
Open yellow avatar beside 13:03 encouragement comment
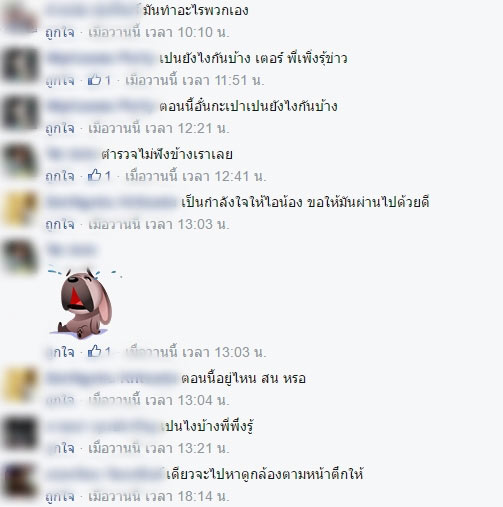(x=20, y=209)
